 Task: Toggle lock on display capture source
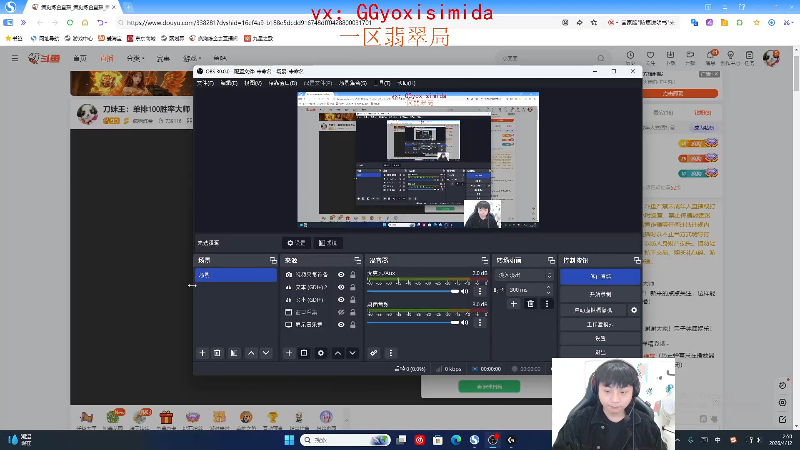coord(353,324)
